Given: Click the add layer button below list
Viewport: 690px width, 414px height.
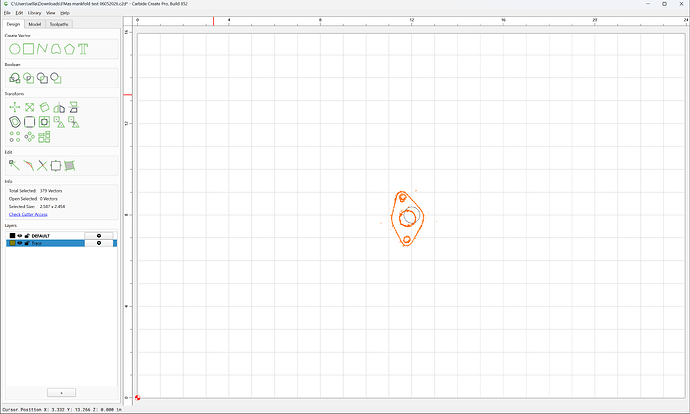Looking at the screenshot, I should [x=61, y=392].
